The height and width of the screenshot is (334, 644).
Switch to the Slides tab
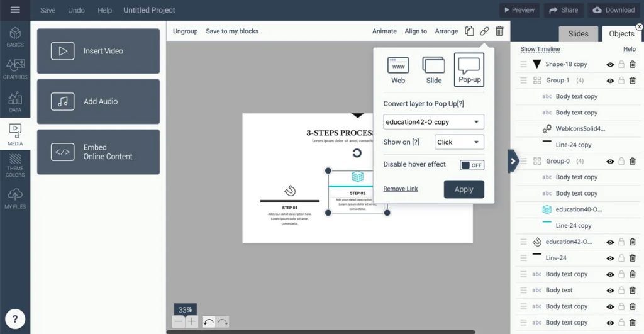(578, 34)
